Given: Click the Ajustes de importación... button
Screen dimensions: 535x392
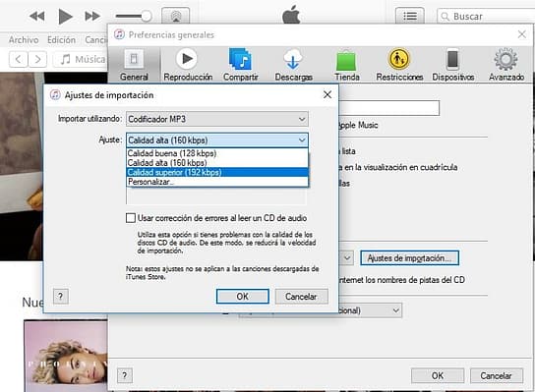Looking at the screenshot, I should (409, 258).
